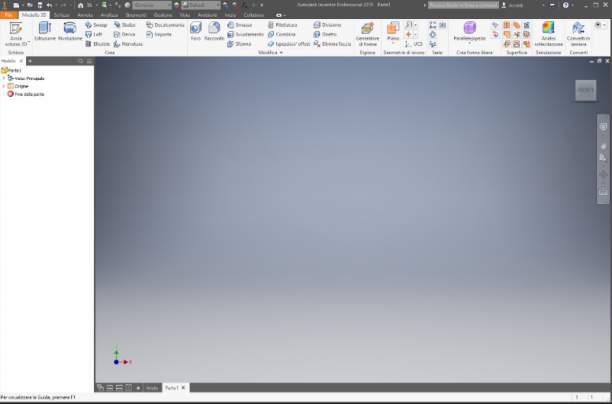Image resolution: width=612 pixels, height=404 pixels.
Task: Open the Parallelepipedo freeform dropdown
Action: coord(470,43)
